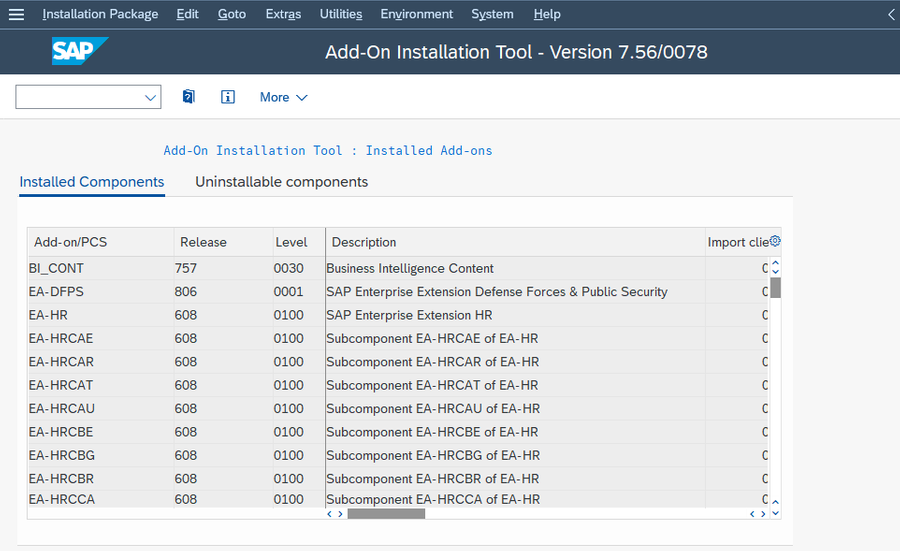This screenshot has height=551, width=900.
Task: Click Subcomponent EA-HRCAE of EA-HR description
Action: (432, 339)
